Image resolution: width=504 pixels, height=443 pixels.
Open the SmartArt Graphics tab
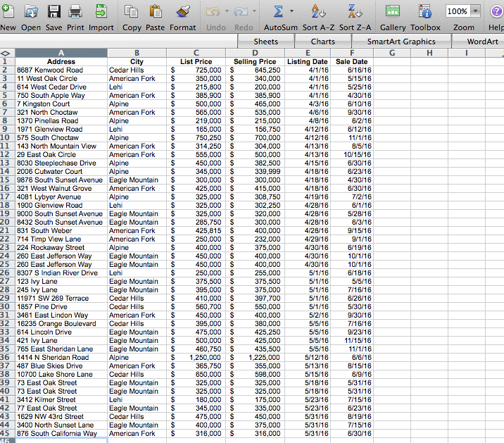(401, 42)
